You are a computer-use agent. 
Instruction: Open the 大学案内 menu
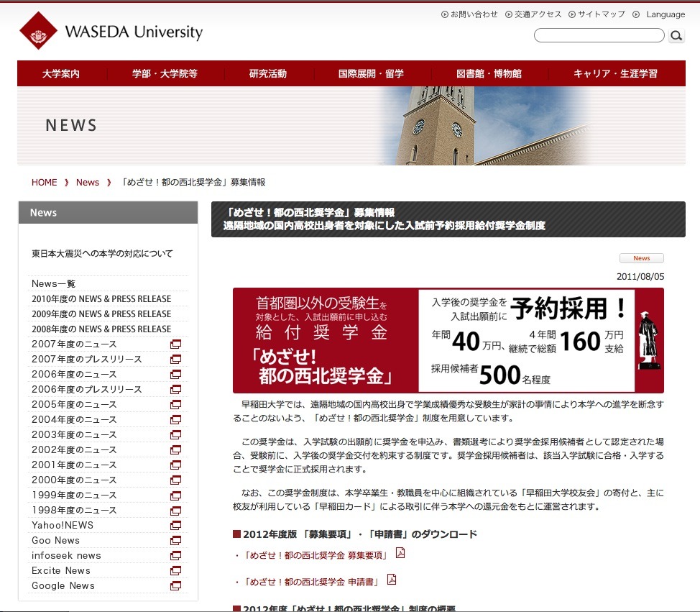coord(61,73)
